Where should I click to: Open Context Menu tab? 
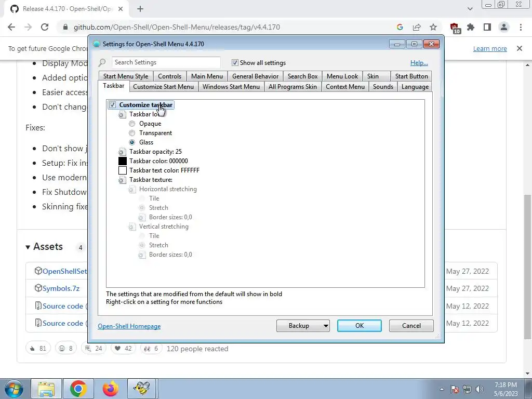[345, 87]
